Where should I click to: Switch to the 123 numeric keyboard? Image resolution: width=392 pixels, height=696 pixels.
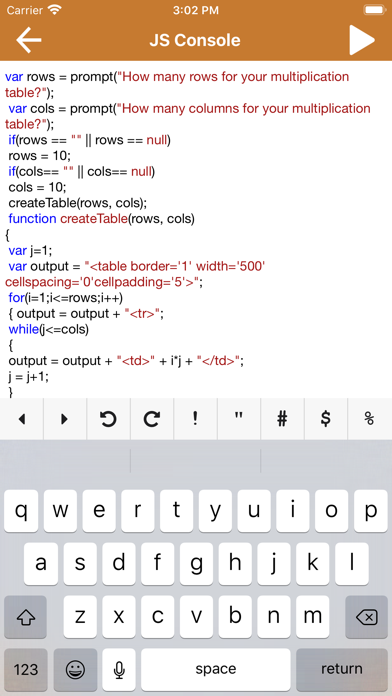26,669
